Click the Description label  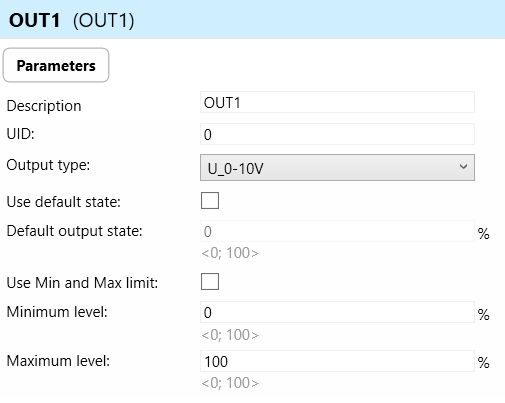pos(44,106)
